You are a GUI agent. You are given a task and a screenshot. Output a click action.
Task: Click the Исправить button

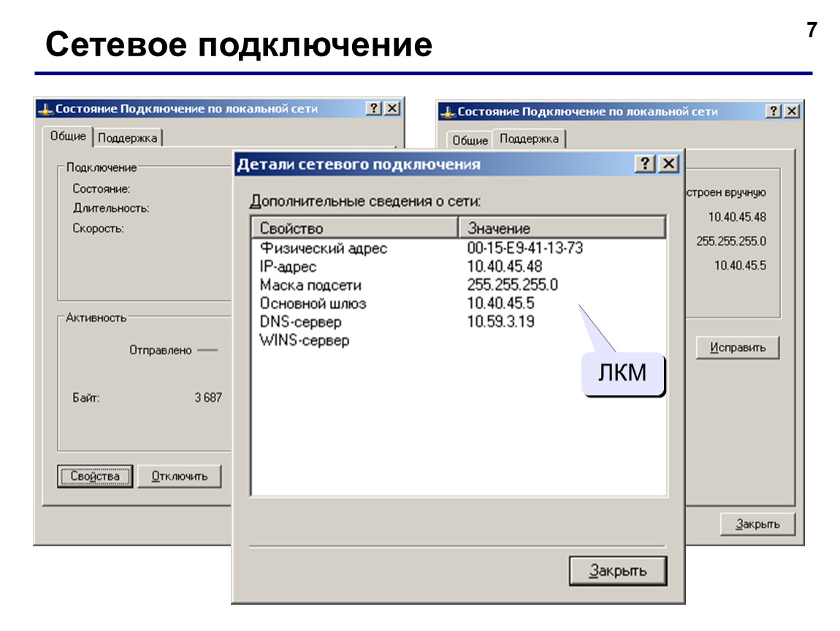pos(738,348)
